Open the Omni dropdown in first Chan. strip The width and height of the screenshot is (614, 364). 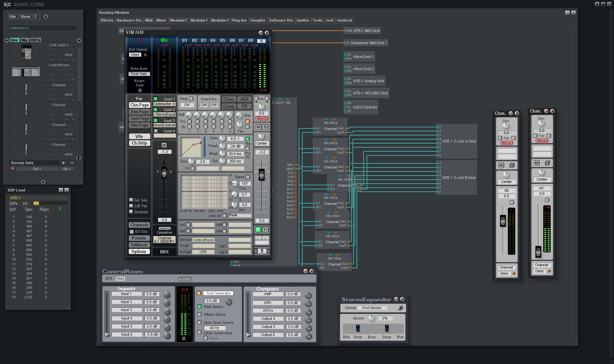pos(504,273)
